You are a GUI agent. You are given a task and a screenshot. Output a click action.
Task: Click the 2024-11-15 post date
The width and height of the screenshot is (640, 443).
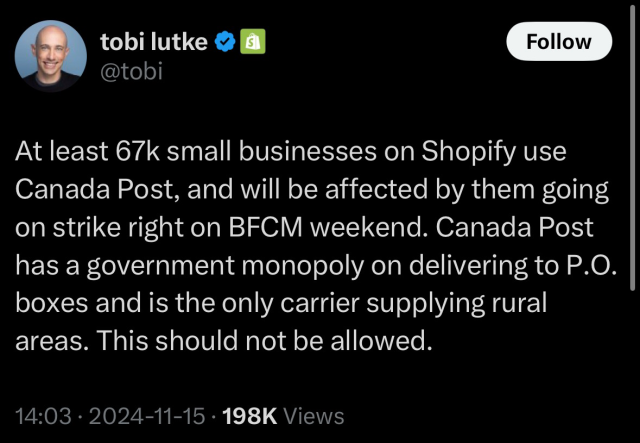point(134,416)
